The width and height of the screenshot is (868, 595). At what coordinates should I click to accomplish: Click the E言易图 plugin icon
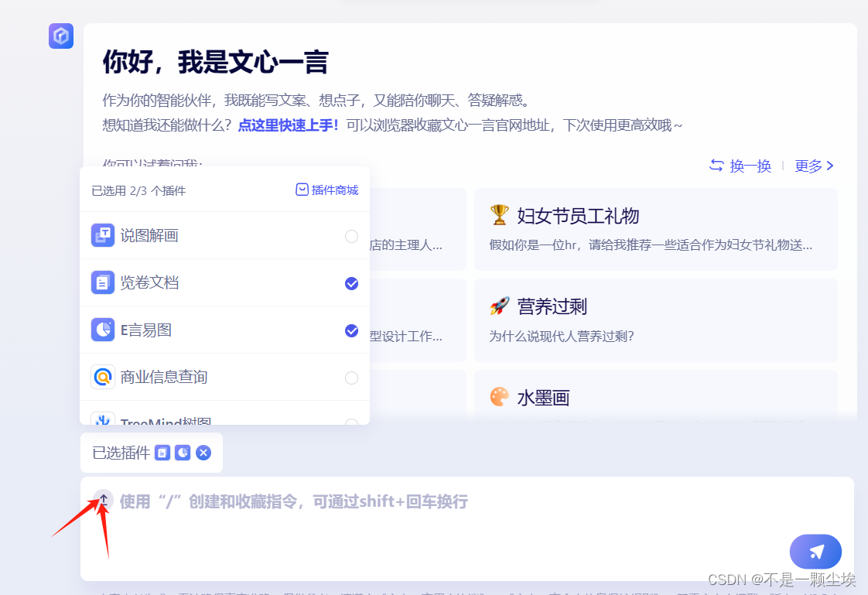pyautogui.click(x=103, y=330)
